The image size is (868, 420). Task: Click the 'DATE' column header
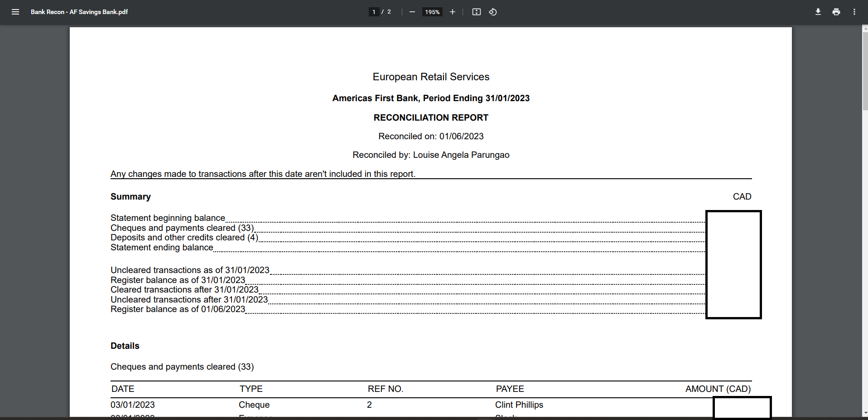tap(123, 389)
